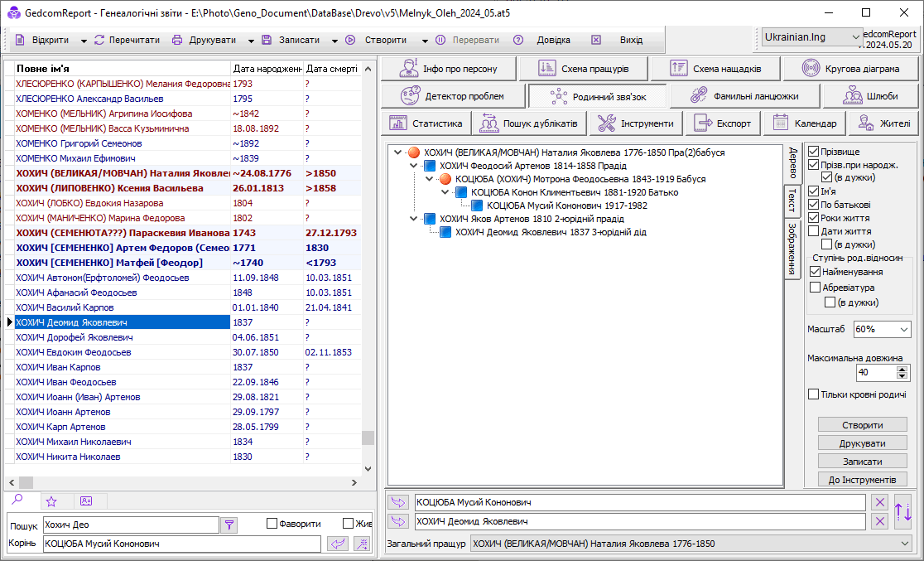The image size is (924, 561).
Task: Click the filter icon next to search field
Action: [229, 524]
